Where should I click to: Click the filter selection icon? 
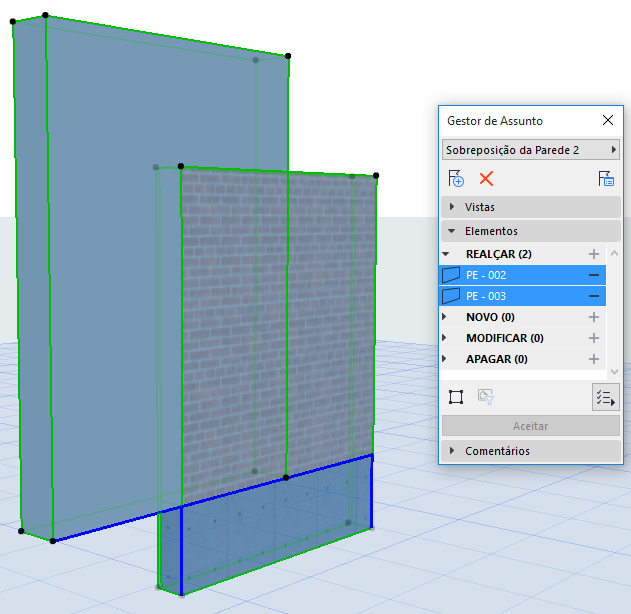click(486, 397)
